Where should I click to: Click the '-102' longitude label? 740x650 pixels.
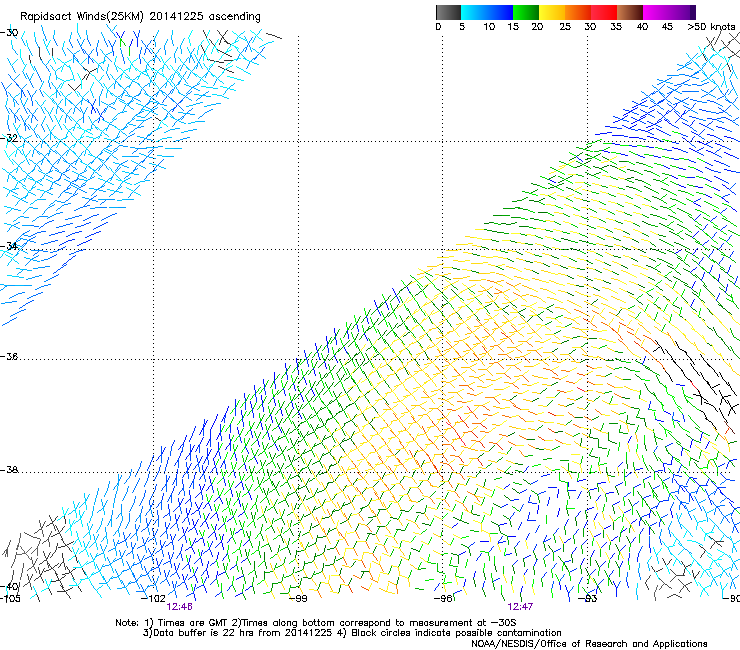coord(154,599)
